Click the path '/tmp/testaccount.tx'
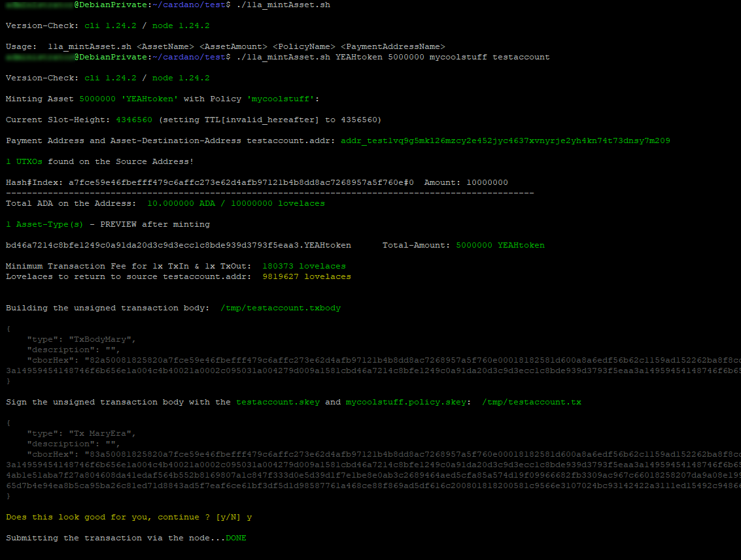This screenshot has height=560, width=741. click(532, 403)
